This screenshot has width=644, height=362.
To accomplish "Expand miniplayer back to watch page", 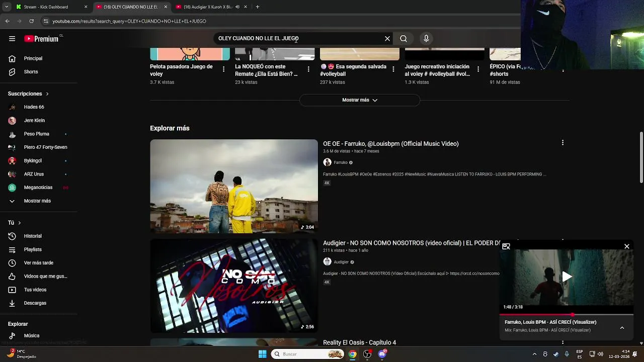I will click(x=506, y=246).
